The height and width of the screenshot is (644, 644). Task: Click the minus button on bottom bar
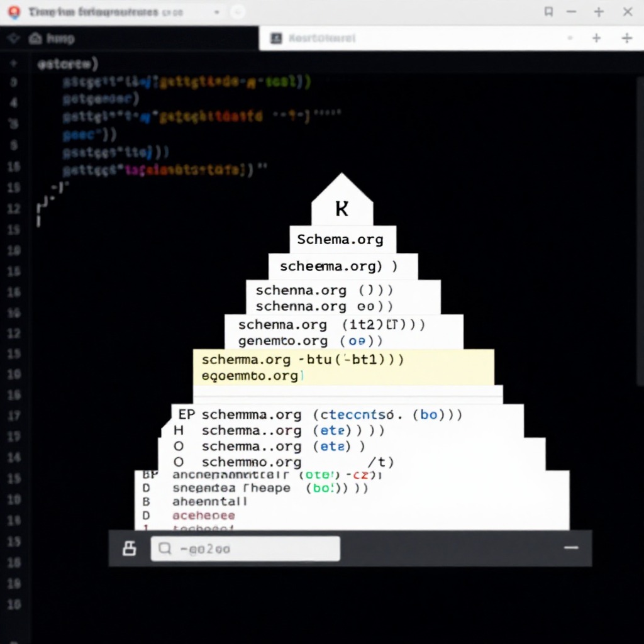click(571, 548)
